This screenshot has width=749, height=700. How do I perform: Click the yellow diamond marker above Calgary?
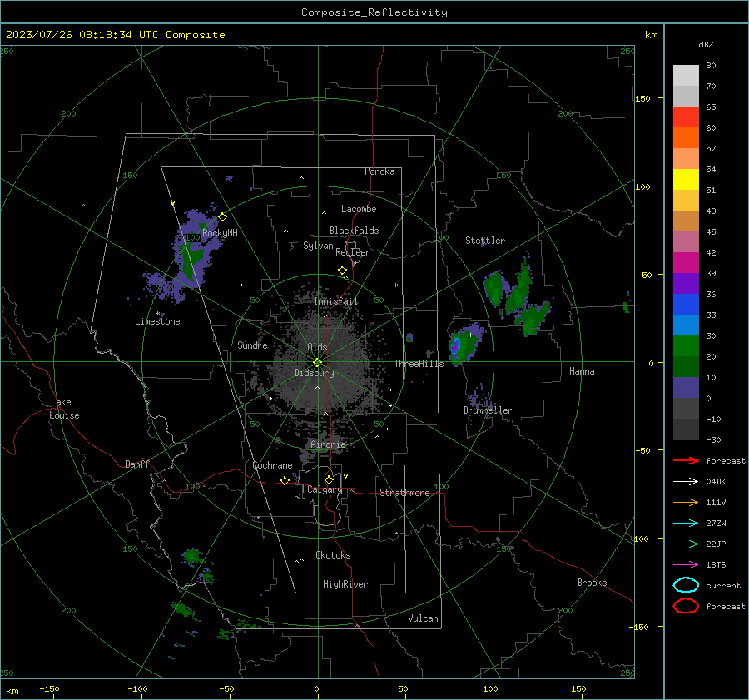click(329, 479)
